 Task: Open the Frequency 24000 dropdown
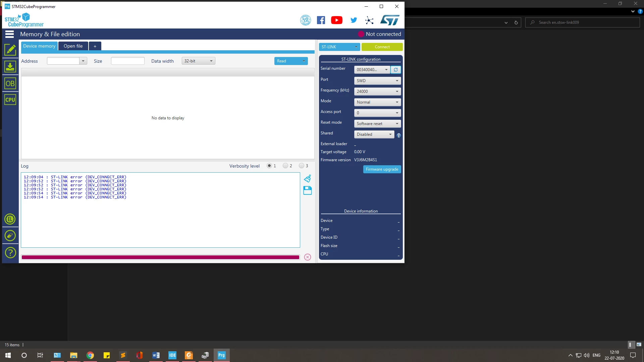tap(377, 92)
